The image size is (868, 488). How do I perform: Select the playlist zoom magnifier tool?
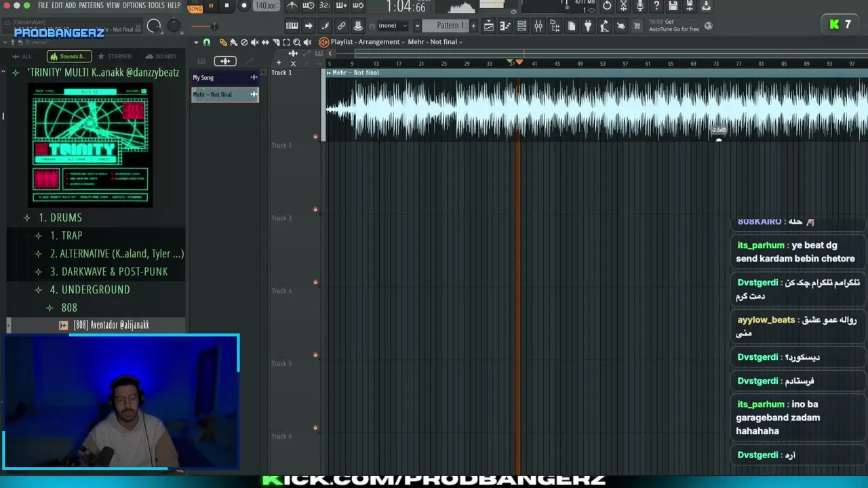pos(296,42)
